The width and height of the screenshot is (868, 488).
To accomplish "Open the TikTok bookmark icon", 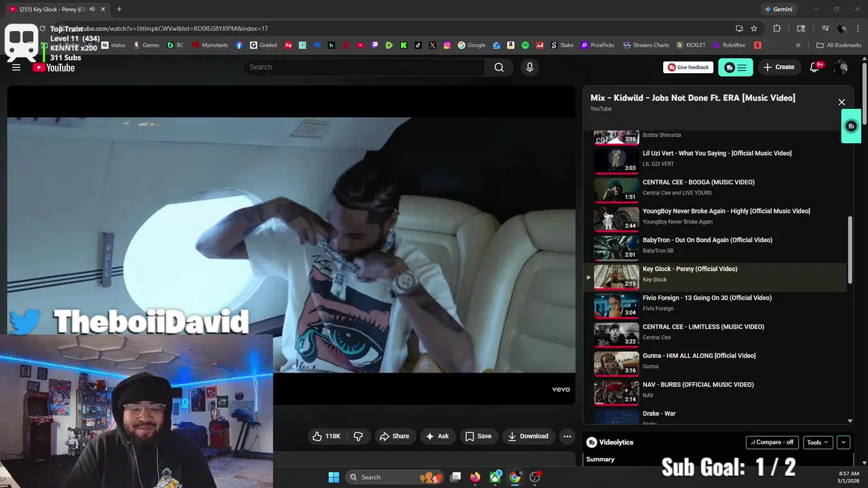I will click(418, 45).
